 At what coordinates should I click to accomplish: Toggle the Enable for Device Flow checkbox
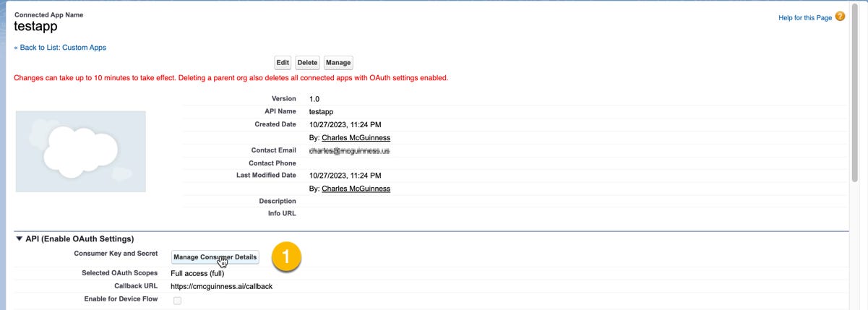[x=177, y=301]
